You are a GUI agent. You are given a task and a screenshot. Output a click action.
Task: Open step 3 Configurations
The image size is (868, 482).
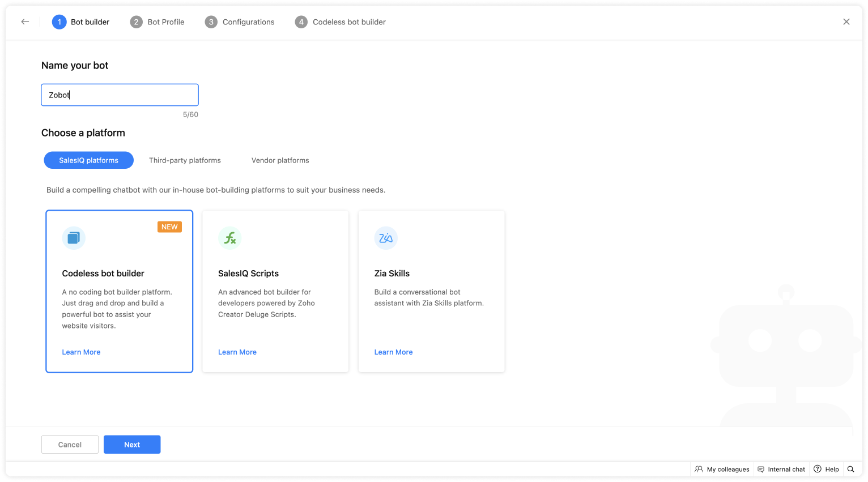coord(240,22)
